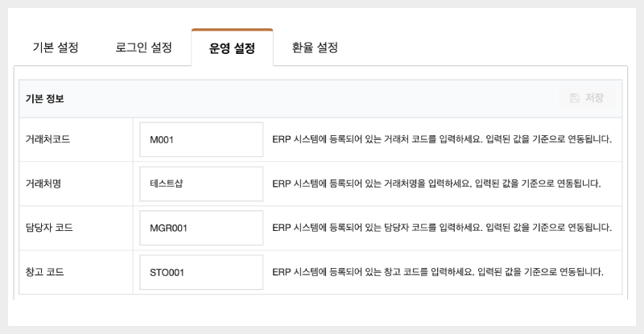The image size is (644, 334).
Task: Click the 담당자 코드 field showing MGR001
Action: [201, 228]
